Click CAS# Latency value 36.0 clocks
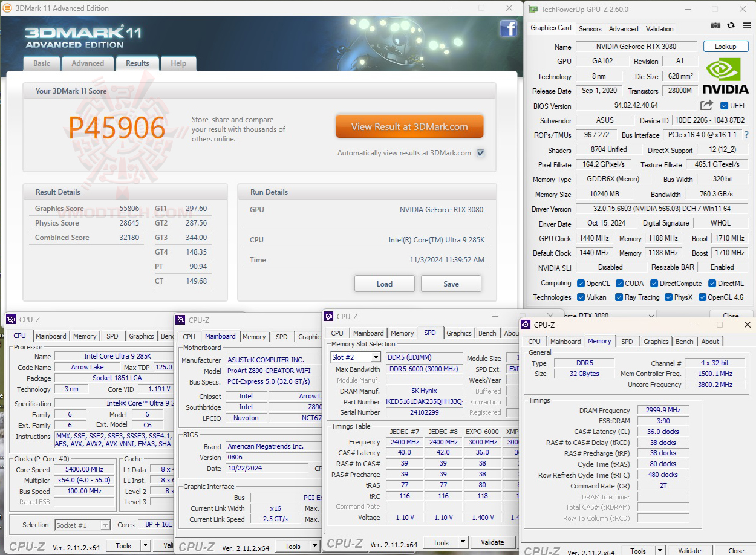Screen dimensions: 756x555 (x=663, y=432)
